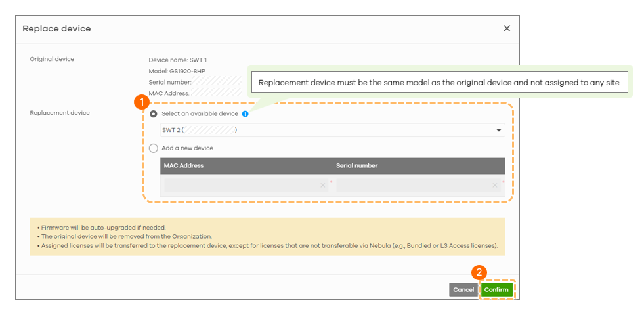The image size is (644, 309).
Task: Click the tooltip about same model requirement
Action: coord(439,83)
